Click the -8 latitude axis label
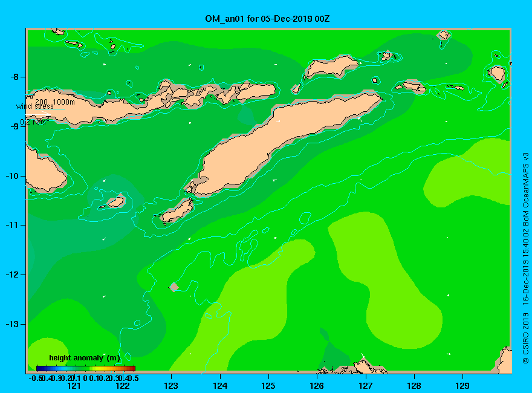 pyautogui.click(x=15, y=77)
